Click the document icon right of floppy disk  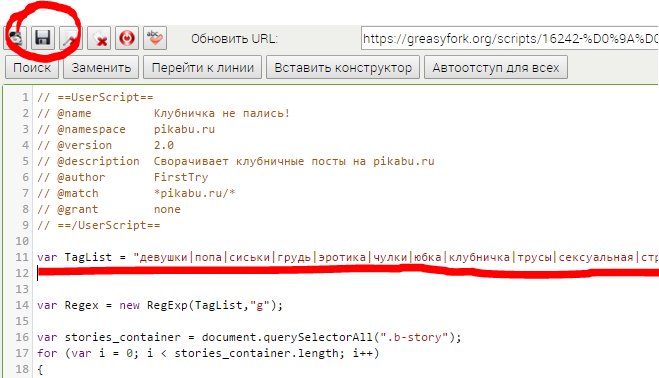click(70, 38)
